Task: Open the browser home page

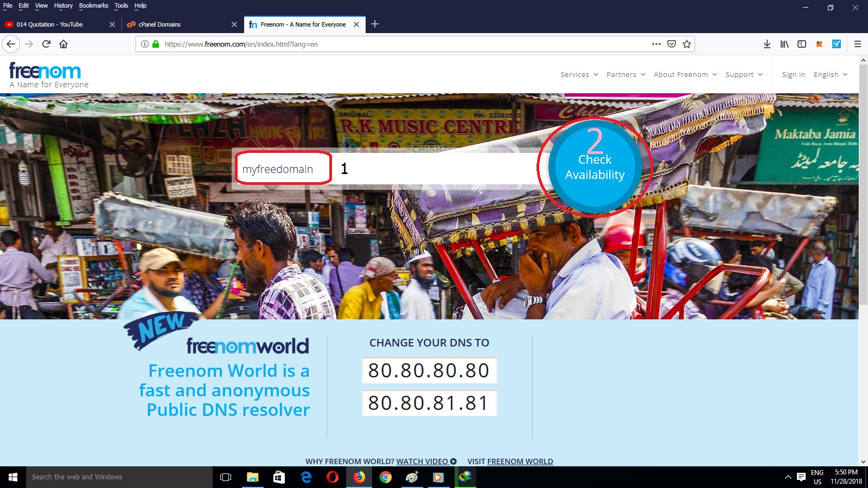Action: coord(63,44)
